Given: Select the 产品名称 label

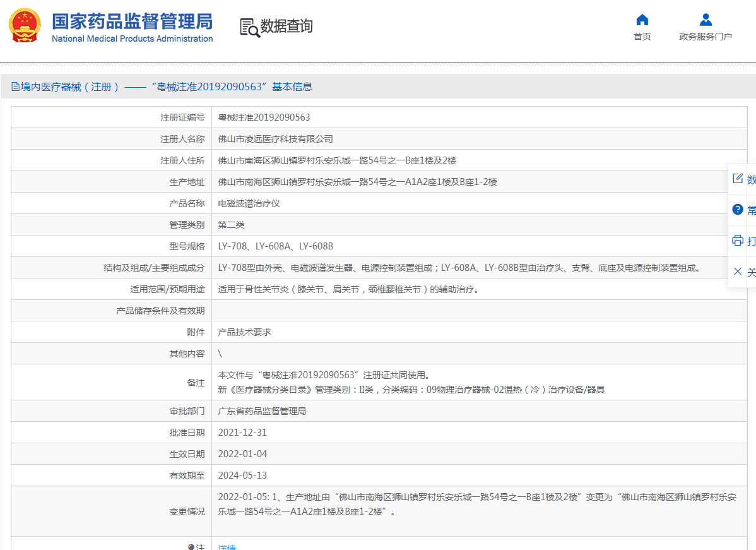Looking at the screenshot, I should click(187, 203).
